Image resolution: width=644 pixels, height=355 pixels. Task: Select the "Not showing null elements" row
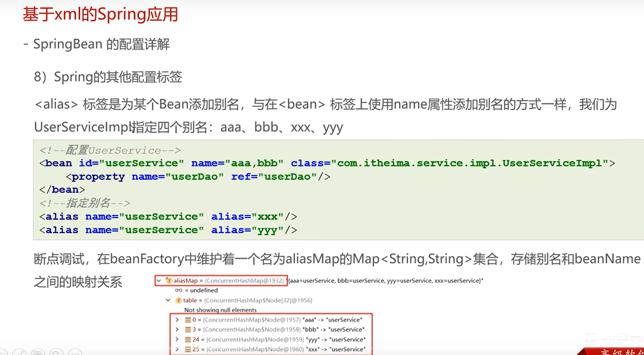coord(220,310)
